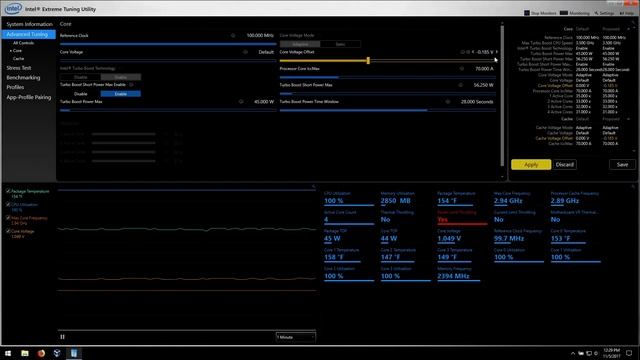Viewport: 640px width, 360px height.
Task: Toggle Package Temperature graph checkbox
Action: 8,191
